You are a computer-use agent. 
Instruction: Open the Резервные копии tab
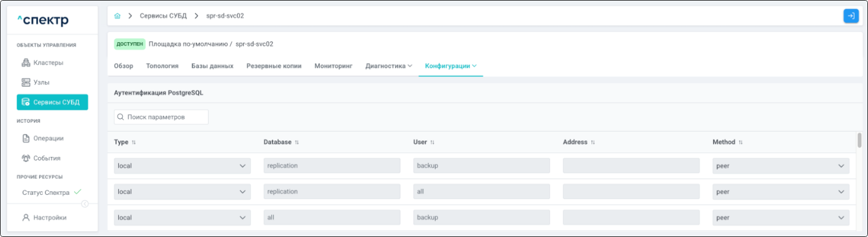click(x=274, y=66)
